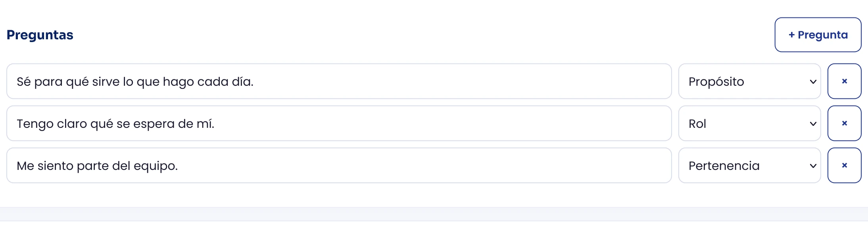Click the chevron arrow on Propósito selector
Image resolution: width=868 pixels, height=235 pixels.
813,82
